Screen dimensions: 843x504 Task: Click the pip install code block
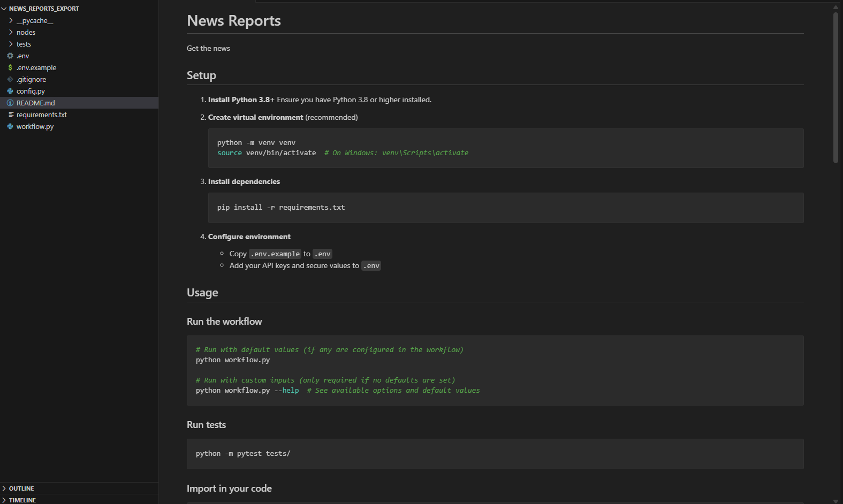505,208
